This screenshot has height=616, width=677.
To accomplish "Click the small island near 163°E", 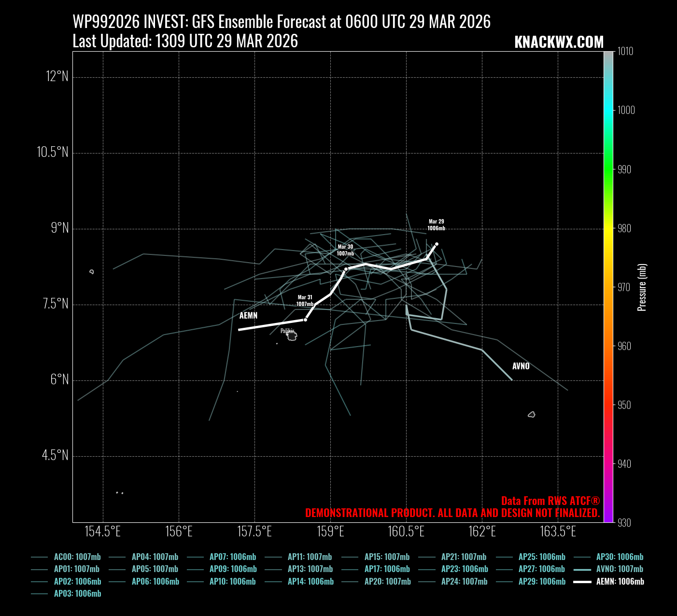I will [x=532, y=414].
